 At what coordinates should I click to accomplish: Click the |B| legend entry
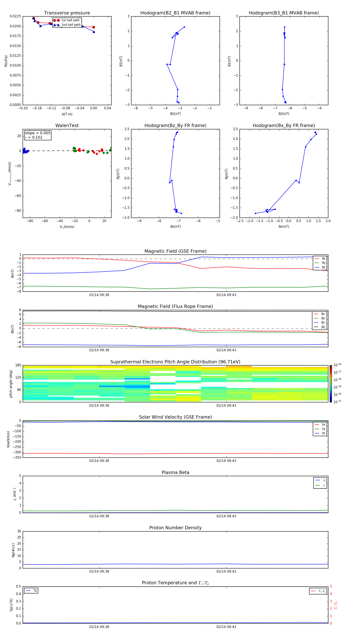tap(320, 327)
